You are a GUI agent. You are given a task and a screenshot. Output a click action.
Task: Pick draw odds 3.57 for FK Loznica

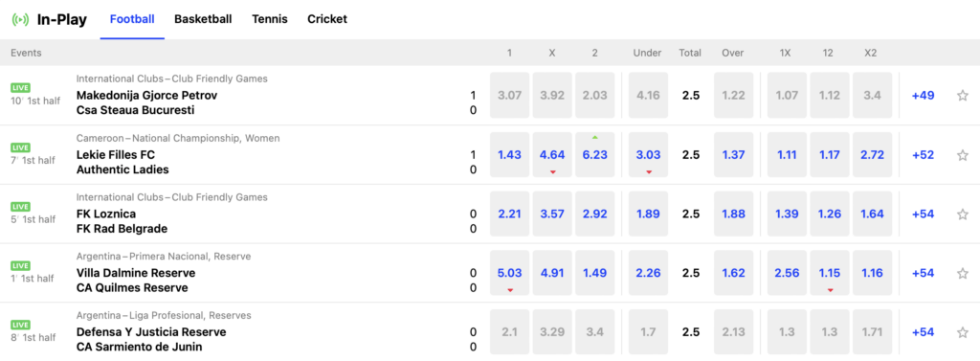[x=552, y=214]
